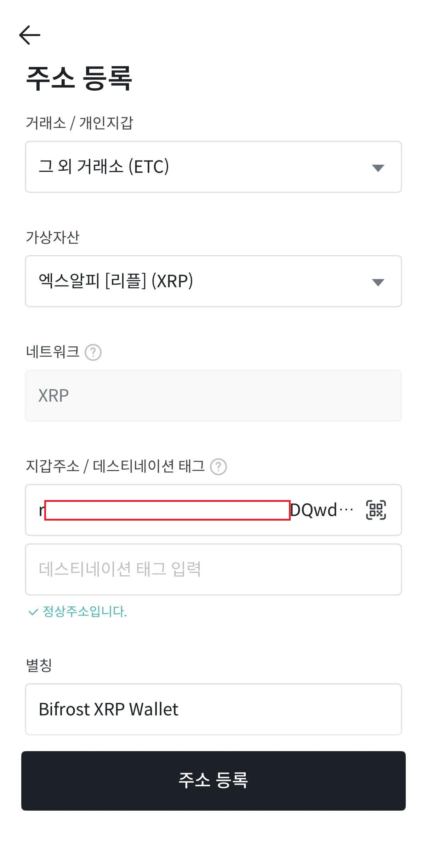Edit the Bifrost XRP Wallet alias field
Viewport: 427px width, 868px height.
click(x=213, y=709)
